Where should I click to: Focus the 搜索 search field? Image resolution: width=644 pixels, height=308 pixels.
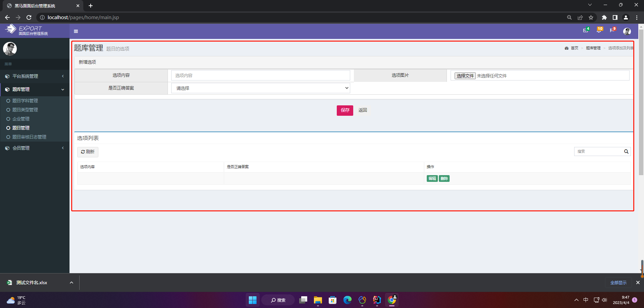tap(598, 152)
